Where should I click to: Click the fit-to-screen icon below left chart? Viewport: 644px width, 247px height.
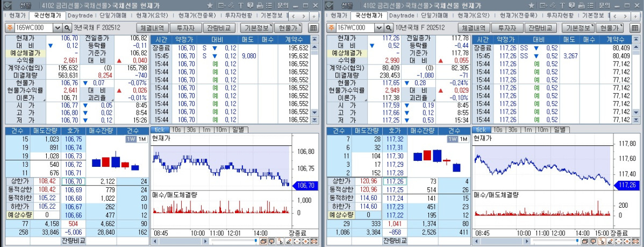314,241
